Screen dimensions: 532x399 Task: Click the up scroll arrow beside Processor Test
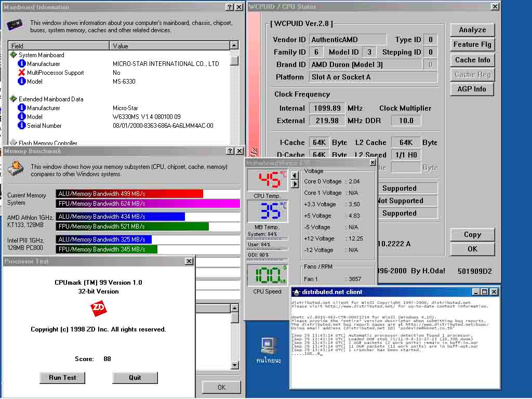pyautogui.click(x=234, y=308)
